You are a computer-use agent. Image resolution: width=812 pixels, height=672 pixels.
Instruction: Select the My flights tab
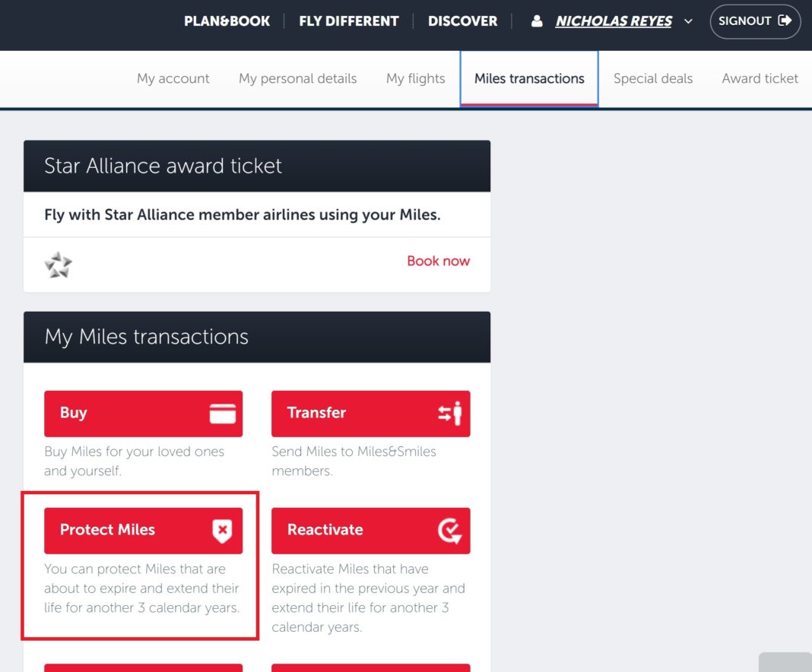[x=415, y=78]
